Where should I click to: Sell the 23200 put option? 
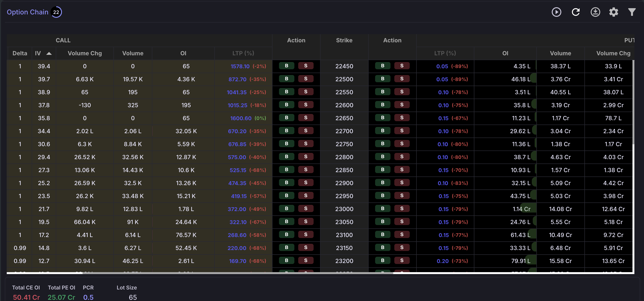point(402,261)
